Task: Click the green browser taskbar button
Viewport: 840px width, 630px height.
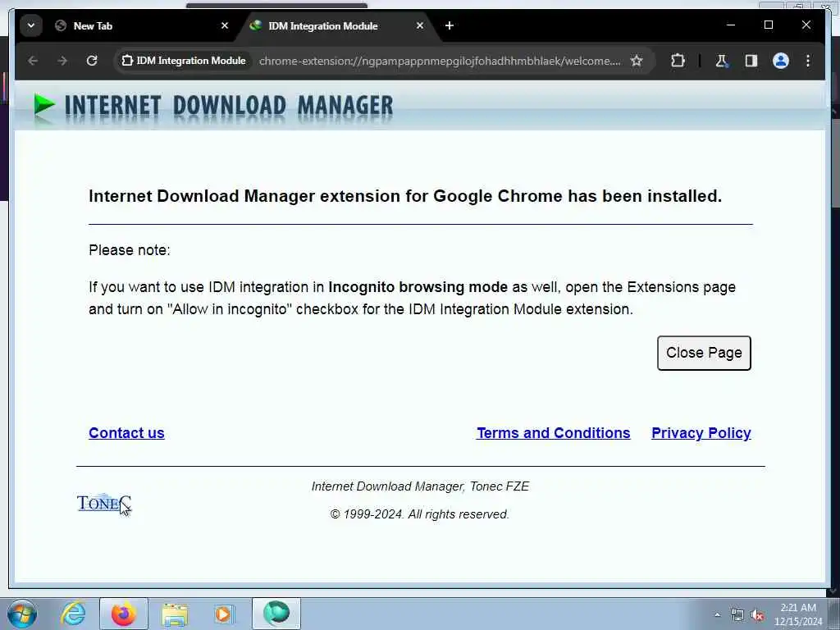Action: point(276,614)
